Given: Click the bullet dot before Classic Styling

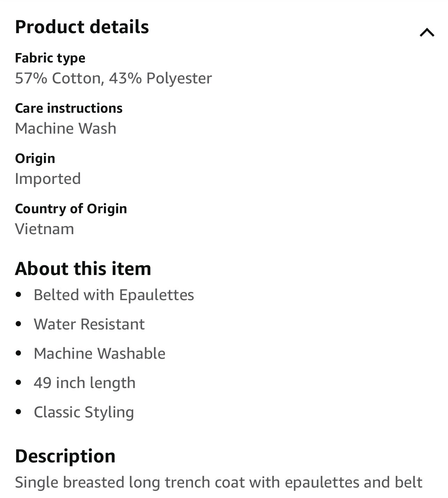Looking at the screenshot, I should (x=19, y=412).
